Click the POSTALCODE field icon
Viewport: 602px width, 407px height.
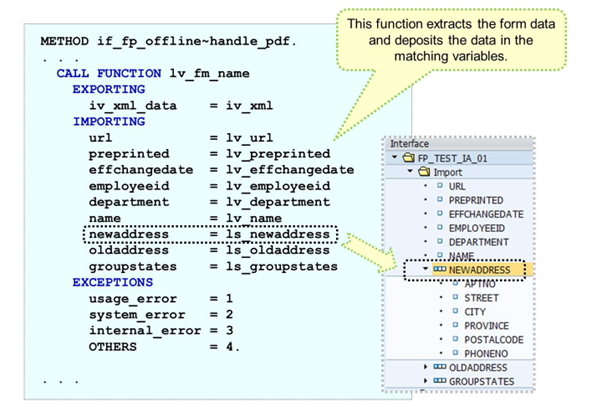point(455,339)
